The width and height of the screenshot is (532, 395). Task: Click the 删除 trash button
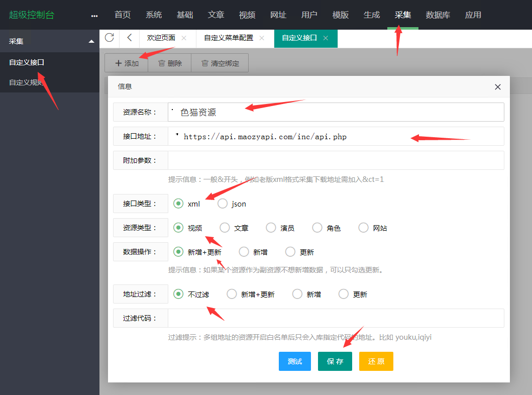point(170,63)
